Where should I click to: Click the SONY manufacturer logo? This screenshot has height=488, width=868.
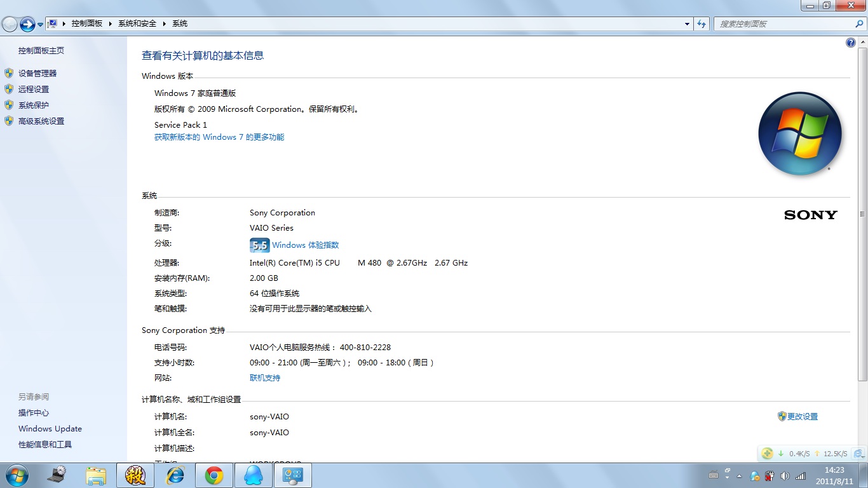811,215
